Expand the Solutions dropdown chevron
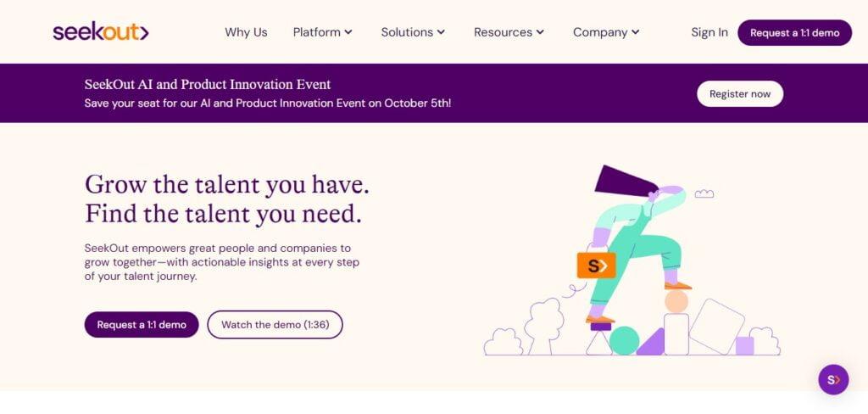 pyautogui.click(x=441, y=32)
